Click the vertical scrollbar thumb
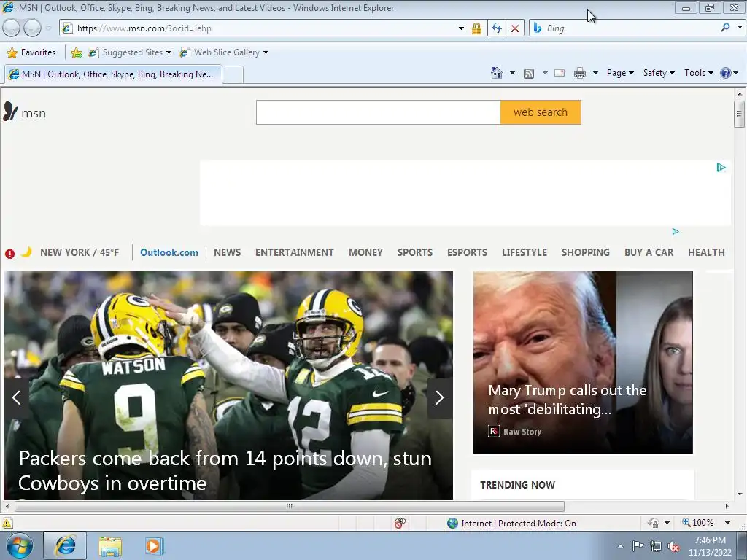The width and height of the screenshot is (747, 560). coord(740,114)
